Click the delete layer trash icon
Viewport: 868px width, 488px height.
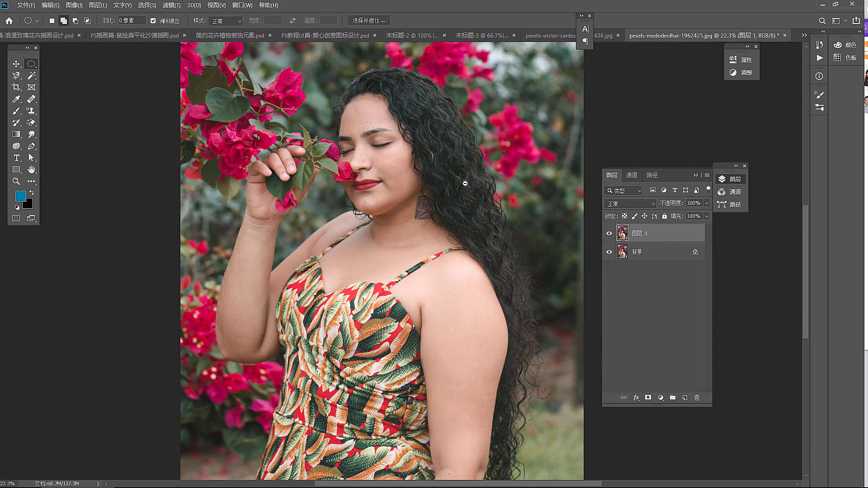pos(697,398)
